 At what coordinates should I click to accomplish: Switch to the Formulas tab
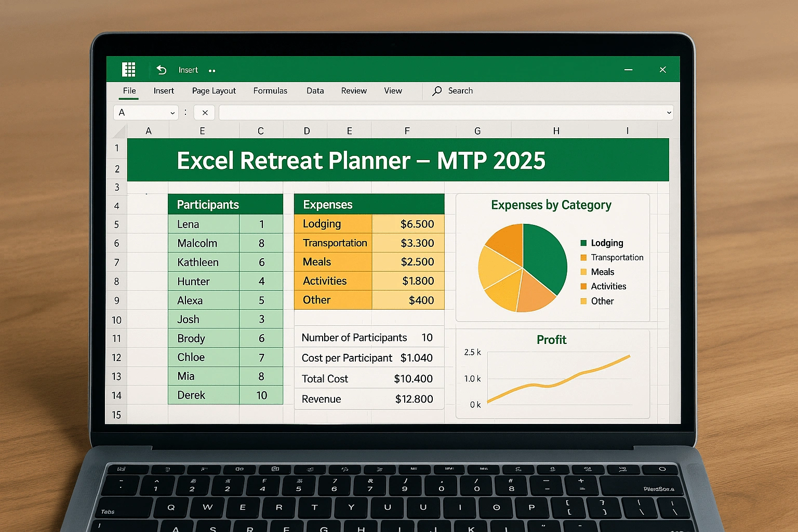[x=270, y=90]
